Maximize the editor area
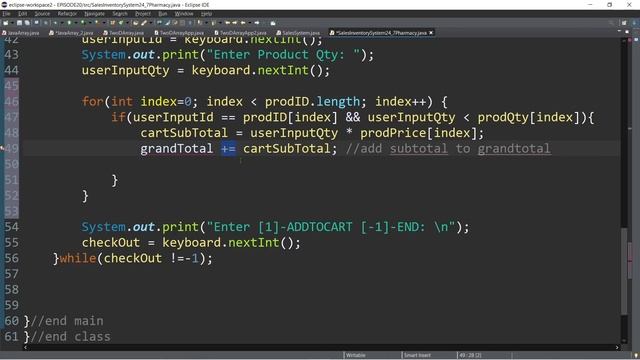640x360 pixels. (627, 31)
